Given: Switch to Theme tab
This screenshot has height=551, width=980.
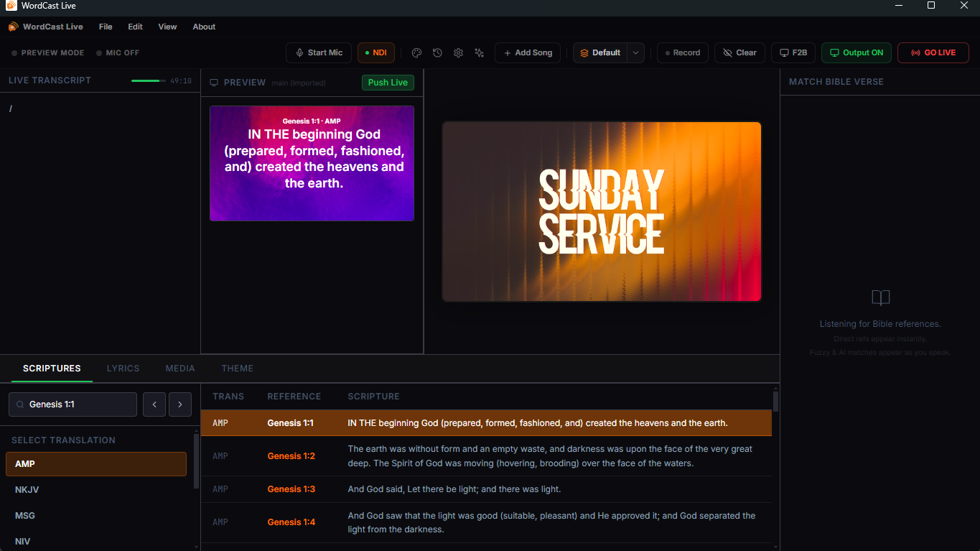Looking at the screenshot, I should tap(237, 368).
